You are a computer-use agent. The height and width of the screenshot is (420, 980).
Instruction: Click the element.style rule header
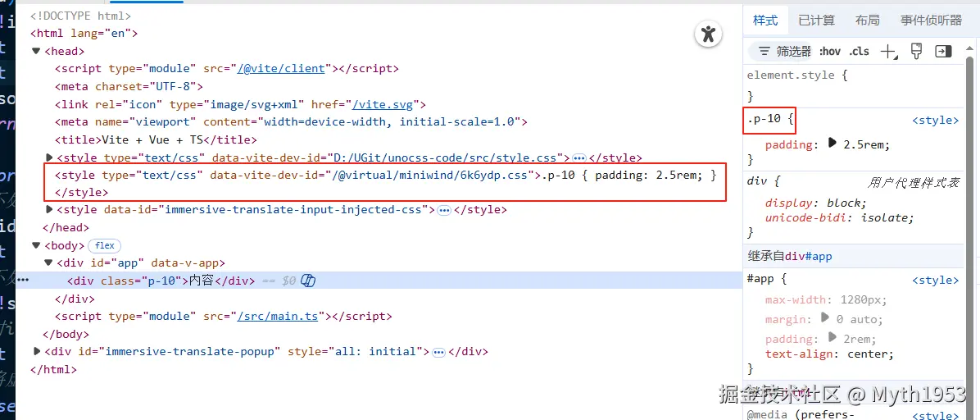(797, 75)
